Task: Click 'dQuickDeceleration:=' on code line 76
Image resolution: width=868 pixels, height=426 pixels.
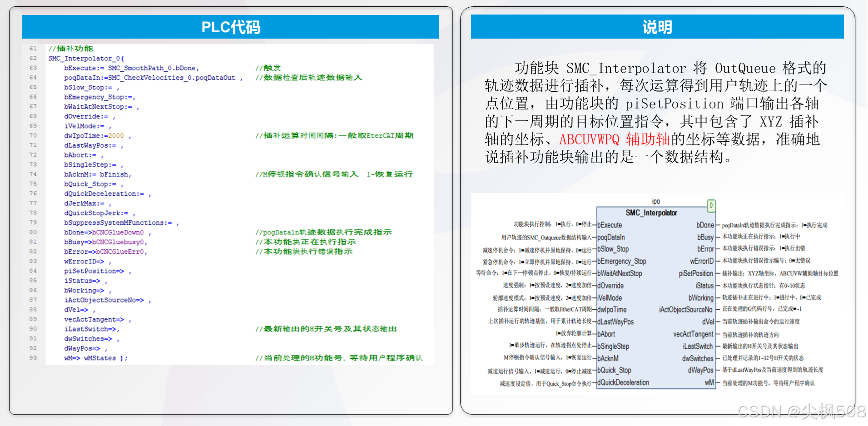Action: 104,194
